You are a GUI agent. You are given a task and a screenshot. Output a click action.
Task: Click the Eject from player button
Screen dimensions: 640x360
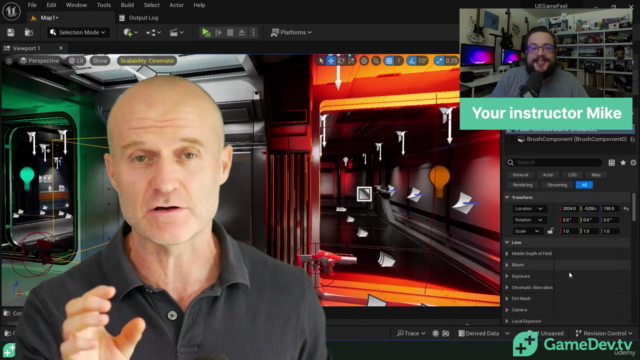[x=242, y=32]
